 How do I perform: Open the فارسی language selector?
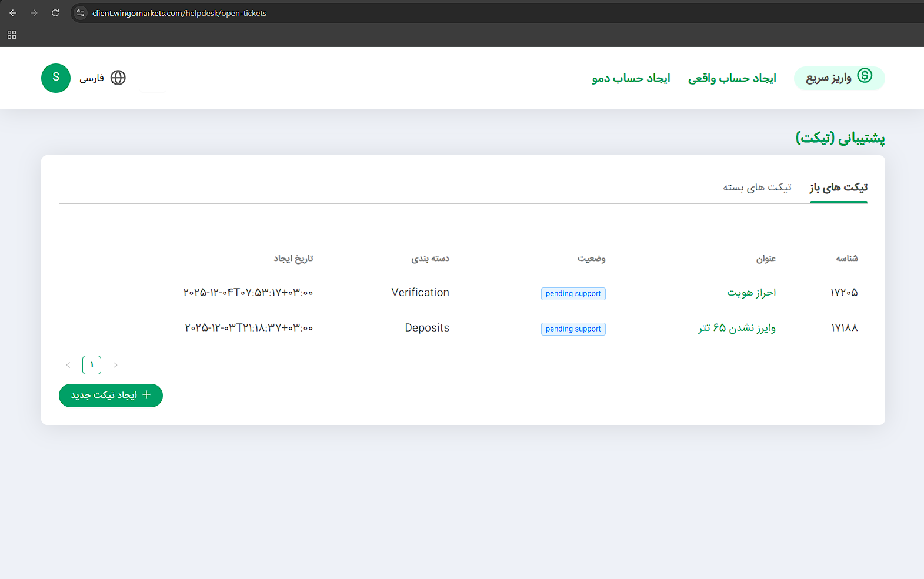click(92, 78)
